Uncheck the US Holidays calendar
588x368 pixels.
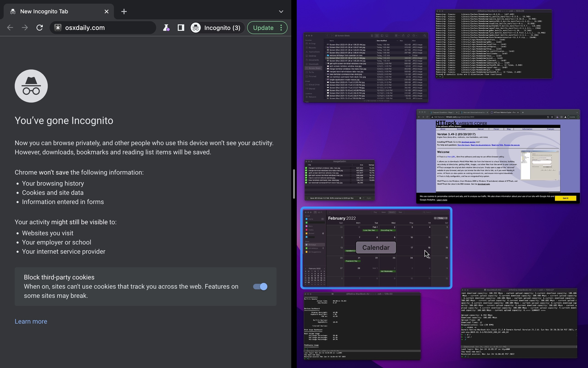click(306, 248)
